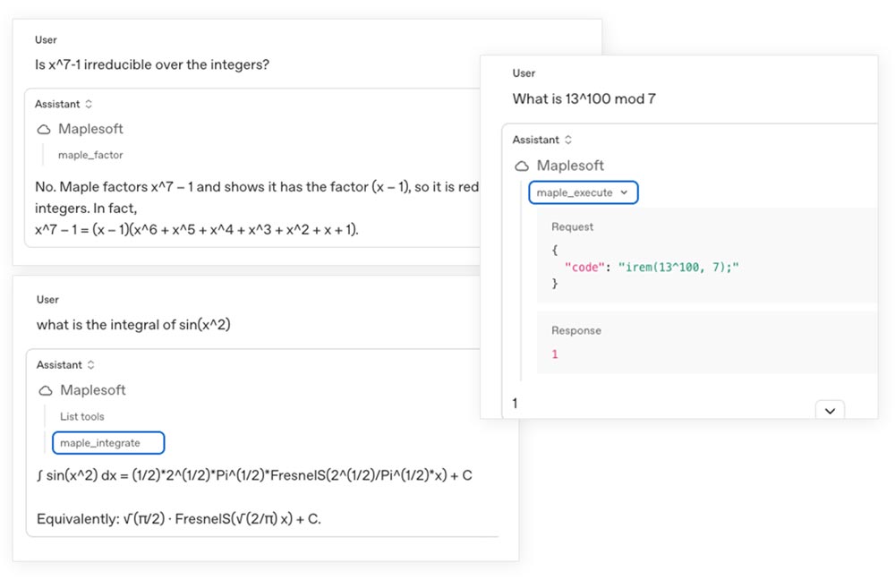Viewport: 895px width, 588px height.
Task: Toggle open the Request section of maple_execute
Action: pyautogui.click(x=571, y=226)
